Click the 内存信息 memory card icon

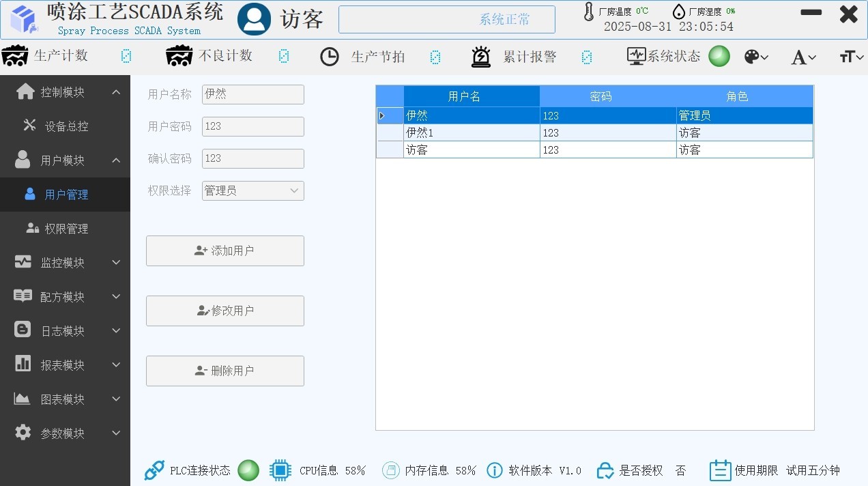(390, 470)
